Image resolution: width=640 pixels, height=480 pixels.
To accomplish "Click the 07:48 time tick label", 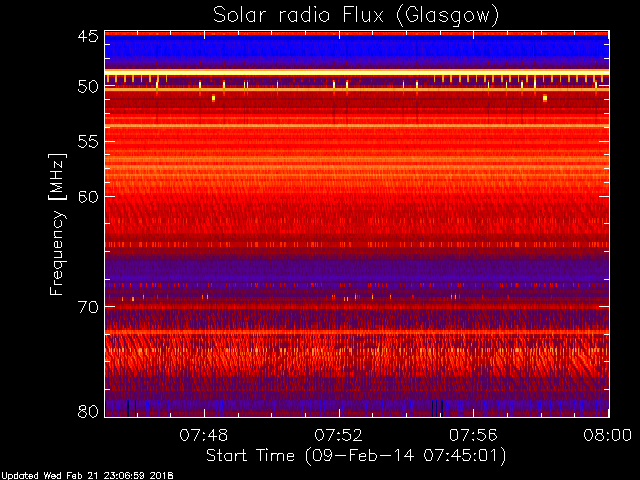I will 203,435.
